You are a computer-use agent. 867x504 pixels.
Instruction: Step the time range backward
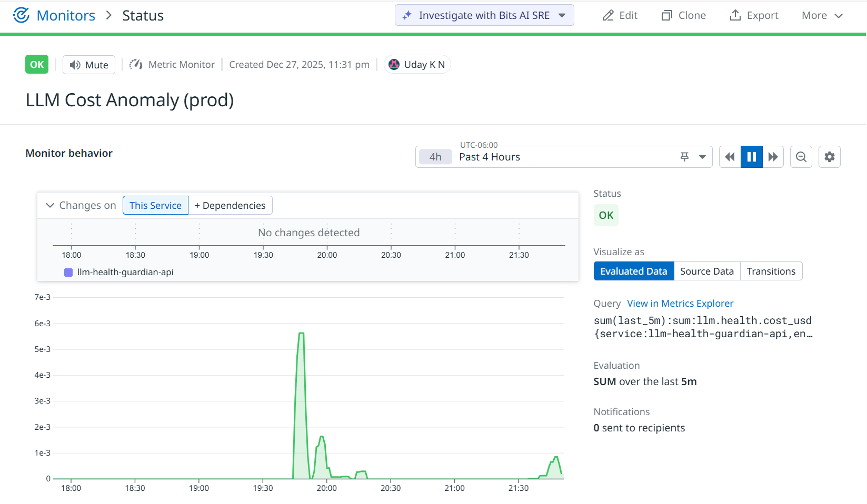click(x=730, y=157)
